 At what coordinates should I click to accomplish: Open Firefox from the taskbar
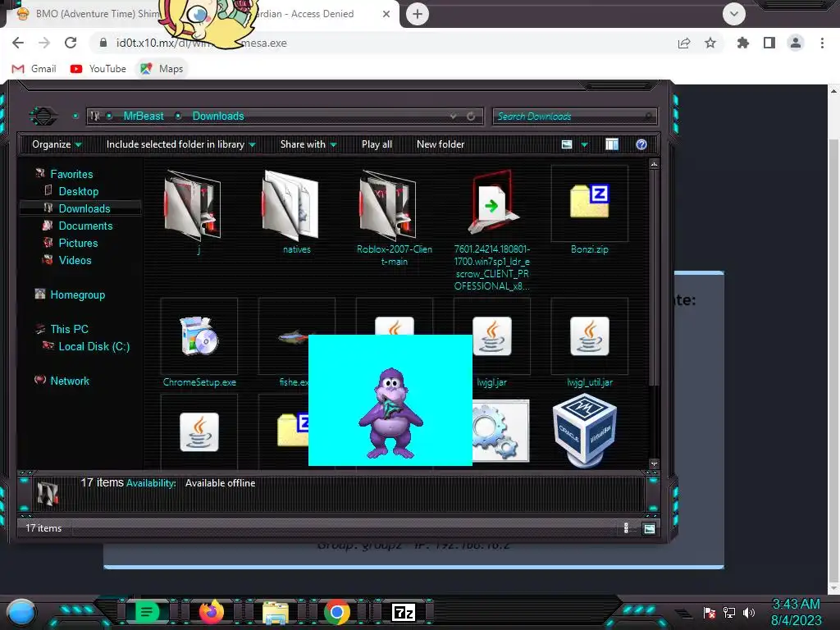tap(211, 612)
